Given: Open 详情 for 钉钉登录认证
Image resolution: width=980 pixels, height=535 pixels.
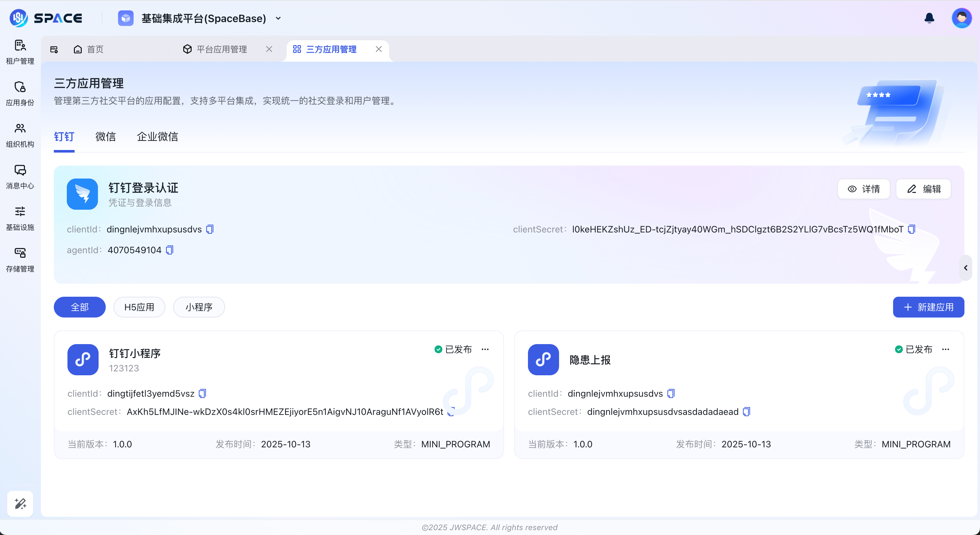Looking at the screenshot, I should click(864, 189).
